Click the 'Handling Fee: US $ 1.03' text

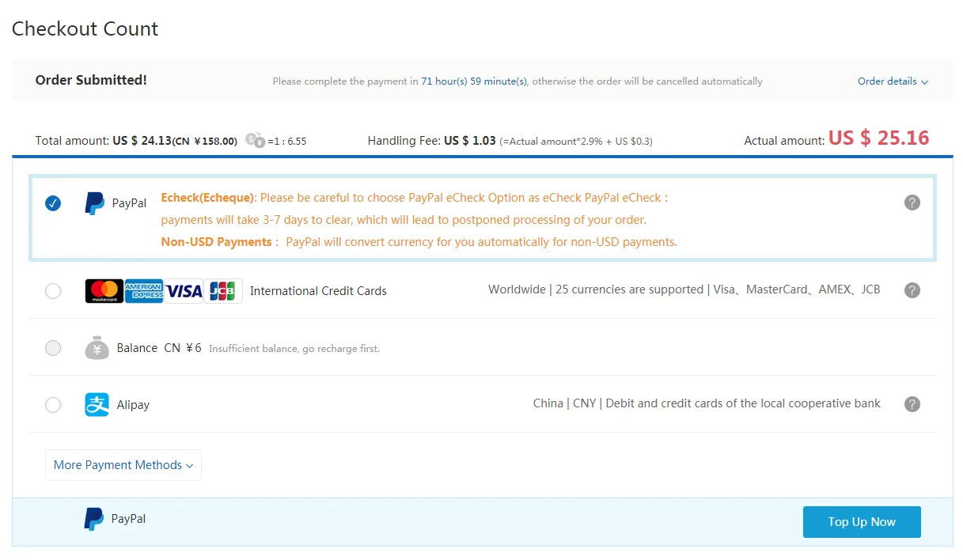click(432, 141)
